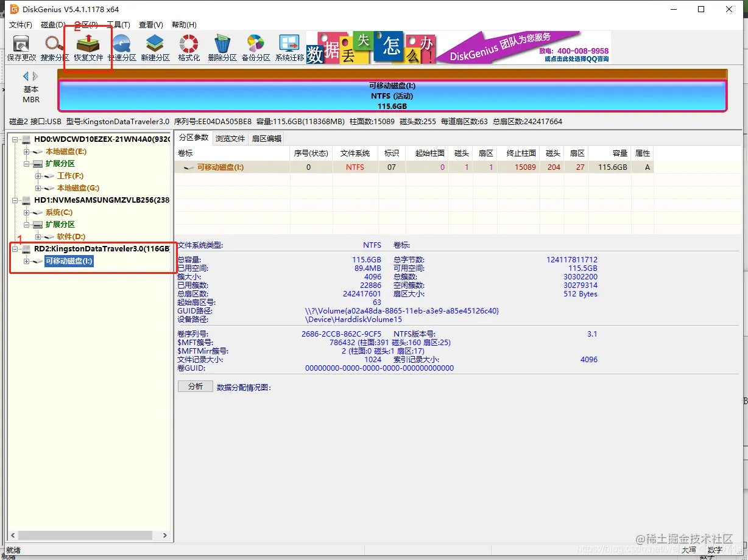Viewport: 748px width, 560px height.
Task: Open the Backup Partition (备份分区) tool
Action: [256, 48]
